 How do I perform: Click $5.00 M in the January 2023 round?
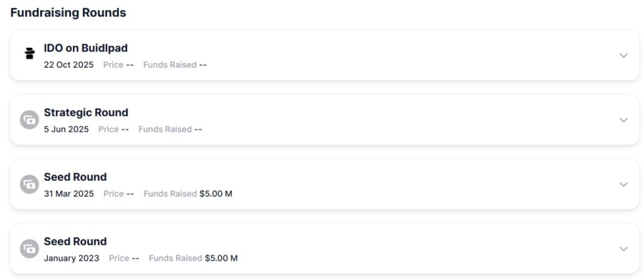[x=221, y=258]
